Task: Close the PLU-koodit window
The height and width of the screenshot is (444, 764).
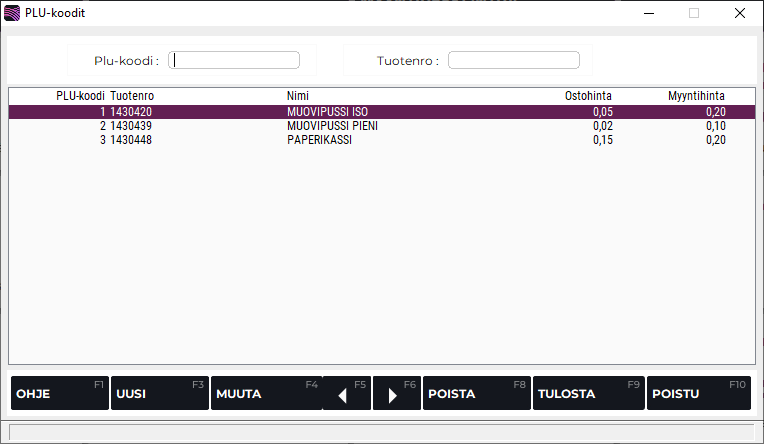Action: (x=739, y=13)
